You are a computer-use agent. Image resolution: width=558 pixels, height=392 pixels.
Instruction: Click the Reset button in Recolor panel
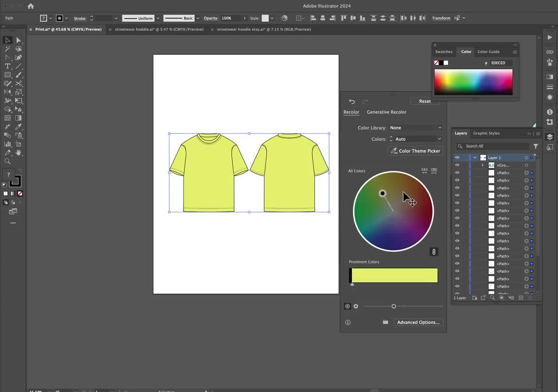click(425, 101)
